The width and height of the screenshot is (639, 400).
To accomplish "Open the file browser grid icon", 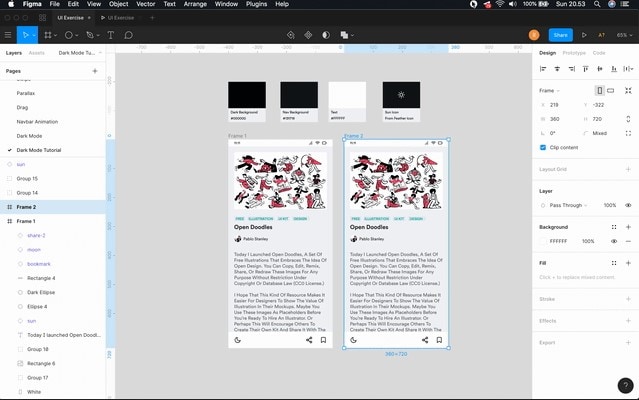I will tap(42, 18).
